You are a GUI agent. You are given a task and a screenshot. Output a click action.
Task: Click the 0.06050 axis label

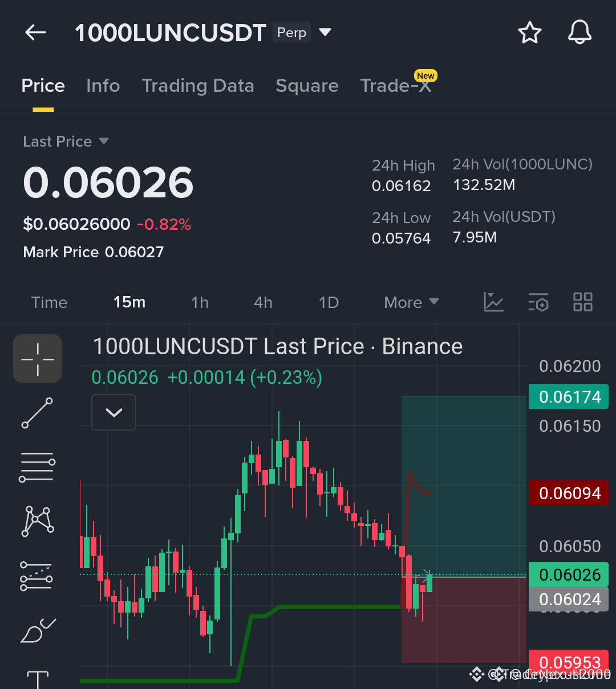point(570,546)
